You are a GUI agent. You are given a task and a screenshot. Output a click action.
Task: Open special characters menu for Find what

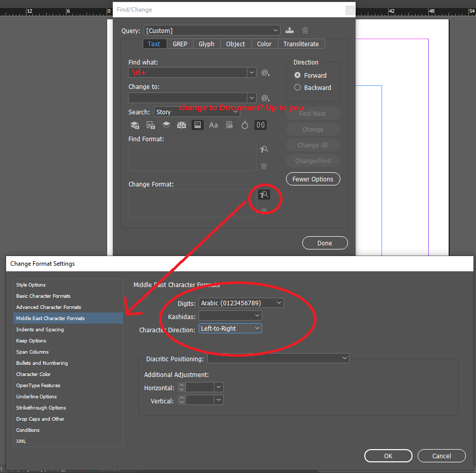click(x=265, y=73)
